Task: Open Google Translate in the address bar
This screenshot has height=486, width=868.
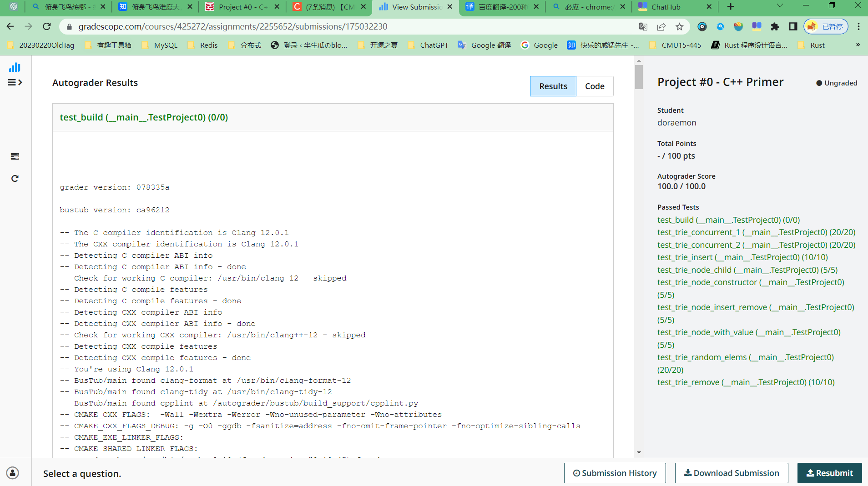Action: (643, 26)
